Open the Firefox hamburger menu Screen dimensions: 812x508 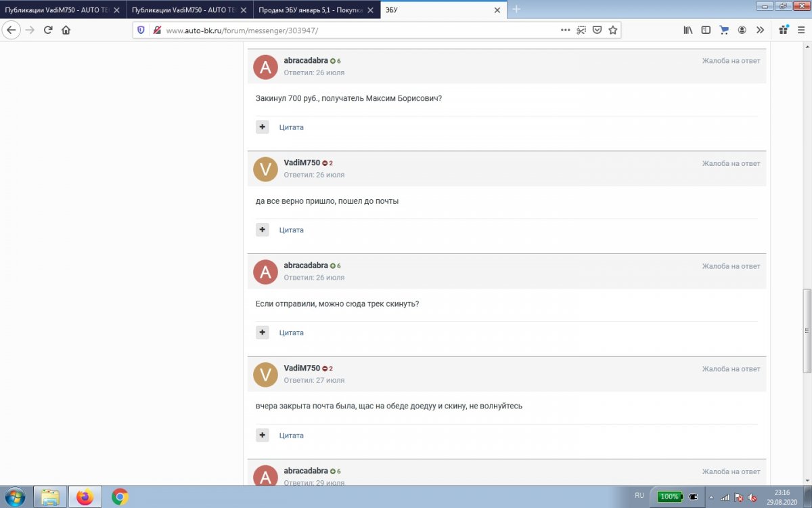pyautogui.click(x=801, y=30)
